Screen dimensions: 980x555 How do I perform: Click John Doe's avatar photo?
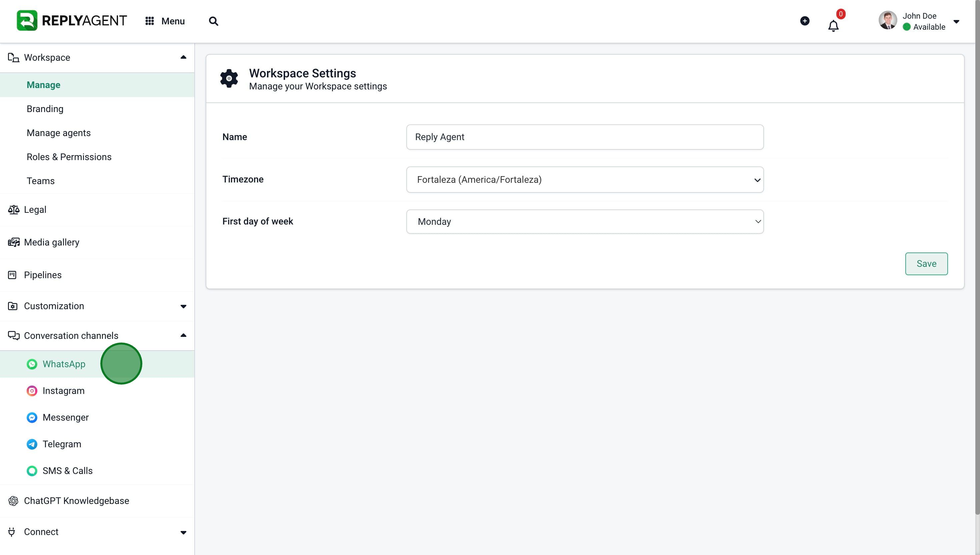click(x=888, y=21)
